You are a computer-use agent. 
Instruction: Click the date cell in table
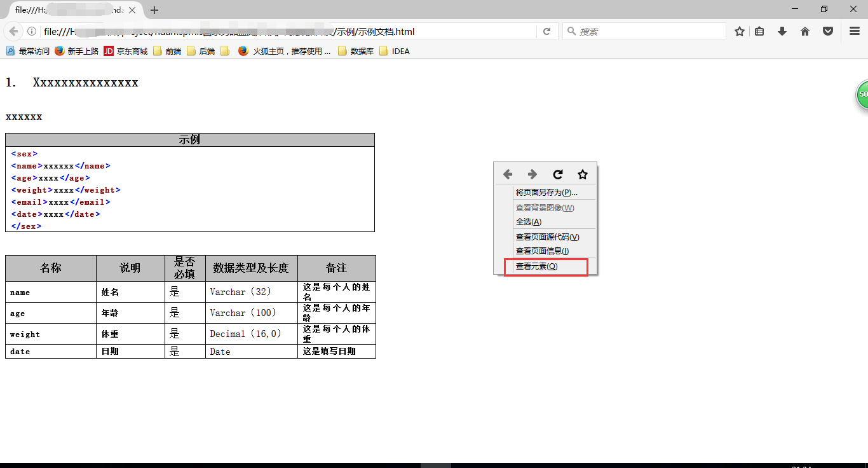51,352
